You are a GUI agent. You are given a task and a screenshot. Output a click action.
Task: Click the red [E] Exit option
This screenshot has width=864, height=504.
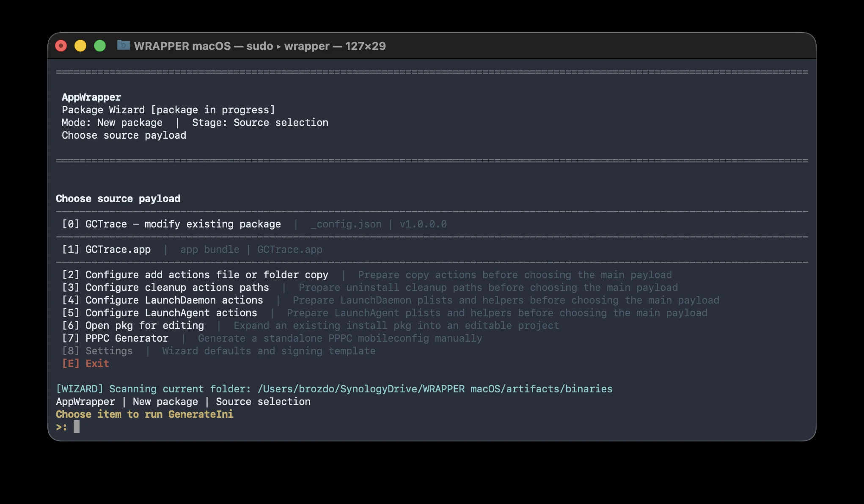click(85, 364)
